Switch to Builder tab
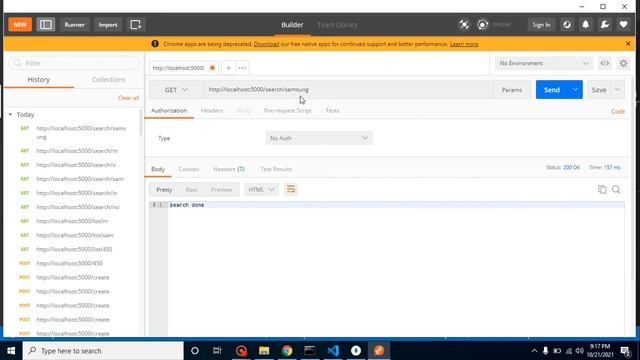 (x=292, y=24)
